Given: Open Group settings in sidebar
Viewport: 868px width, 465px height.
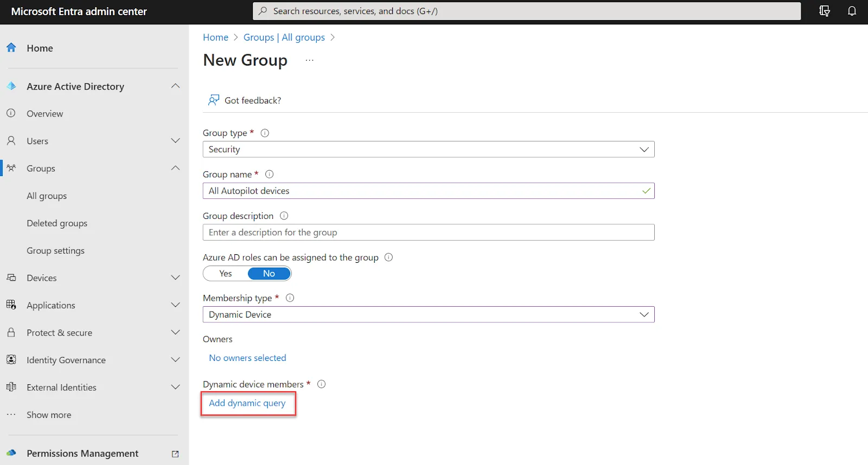Looking at the screenshot, I should pos(55,250).
